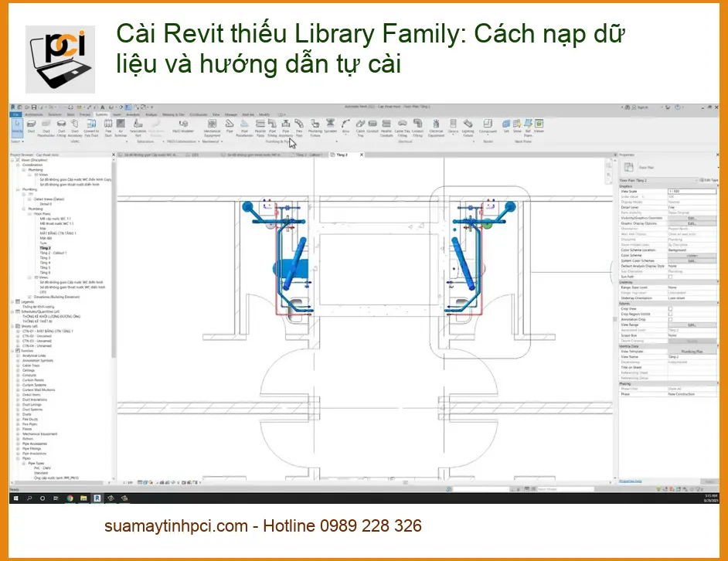Select the Modify tool in the ribbon
728x561 pixels.
17,127
